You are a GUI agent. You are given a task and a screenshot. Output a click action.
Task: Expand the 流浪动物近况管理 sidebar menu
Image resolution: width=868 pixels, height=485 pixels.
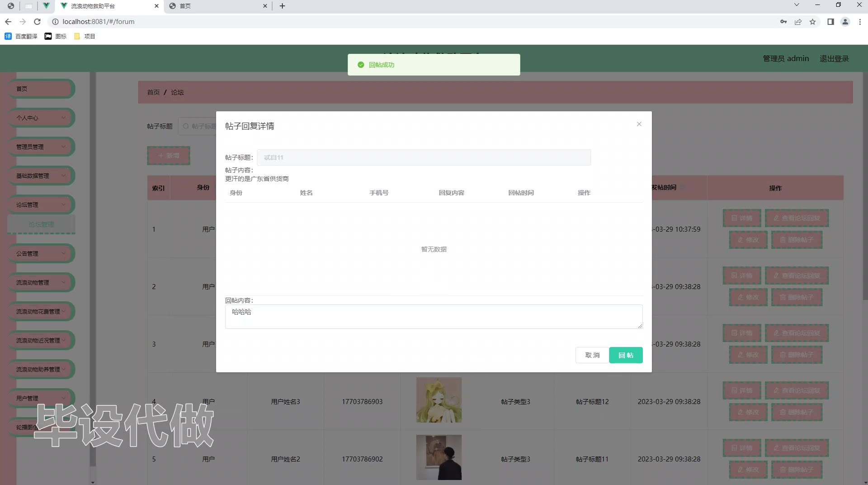pyautogui.click(x=41, y=340)
